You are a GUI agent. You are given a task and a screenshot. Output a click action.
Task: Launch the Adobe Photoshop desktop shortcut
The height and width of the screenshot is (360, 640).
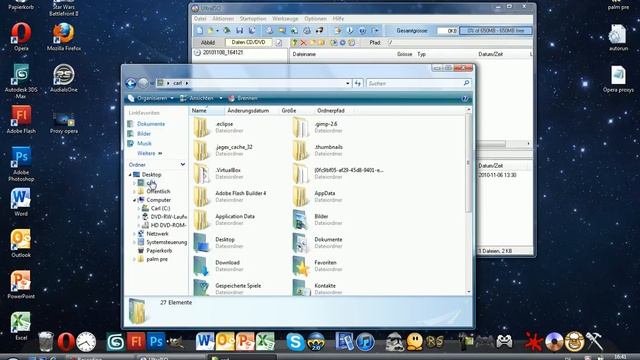21,164
